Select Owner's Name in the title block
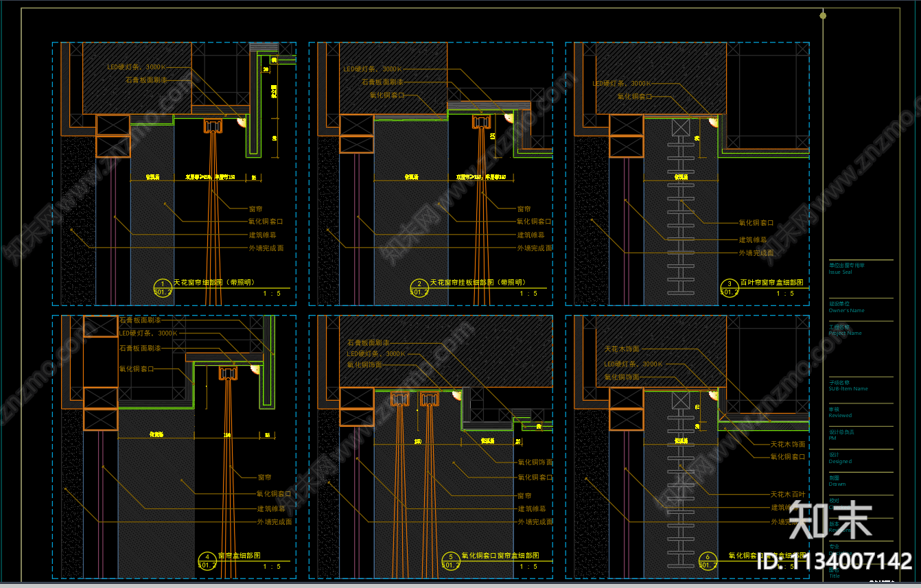921x588 pixels. [x=847, y=311]
